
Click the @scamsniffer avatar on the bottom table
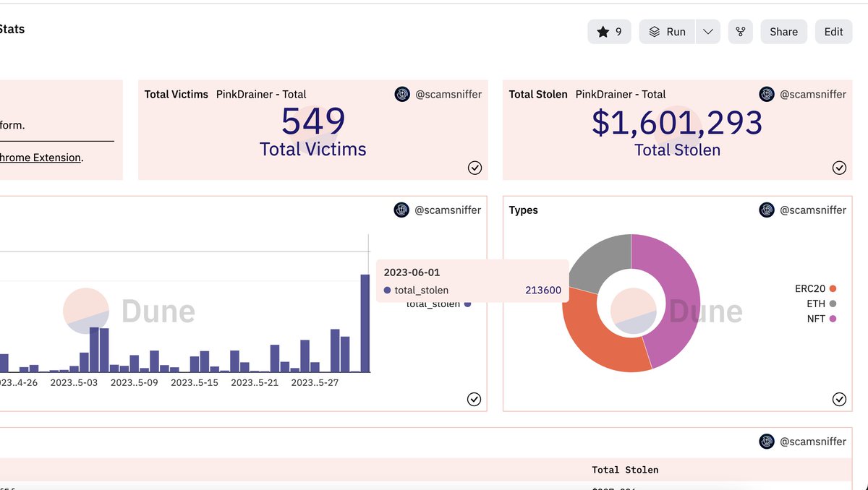point(767,441)
